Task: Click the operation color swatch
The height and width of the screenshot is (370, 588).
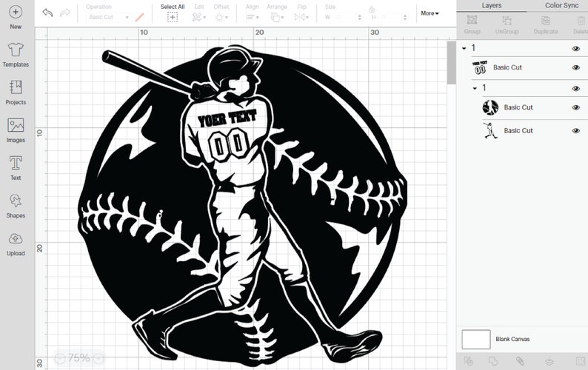Action: tap(139, 17)
